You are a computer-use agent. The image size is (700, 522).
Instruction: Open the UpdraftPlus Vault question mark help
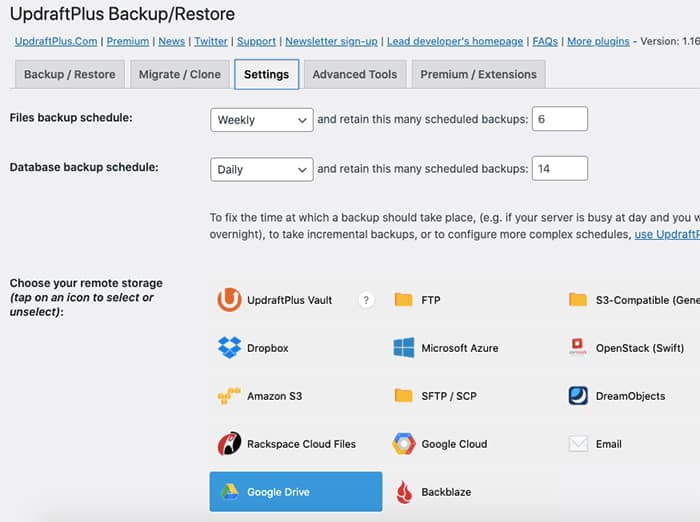(x=366, y=300)
